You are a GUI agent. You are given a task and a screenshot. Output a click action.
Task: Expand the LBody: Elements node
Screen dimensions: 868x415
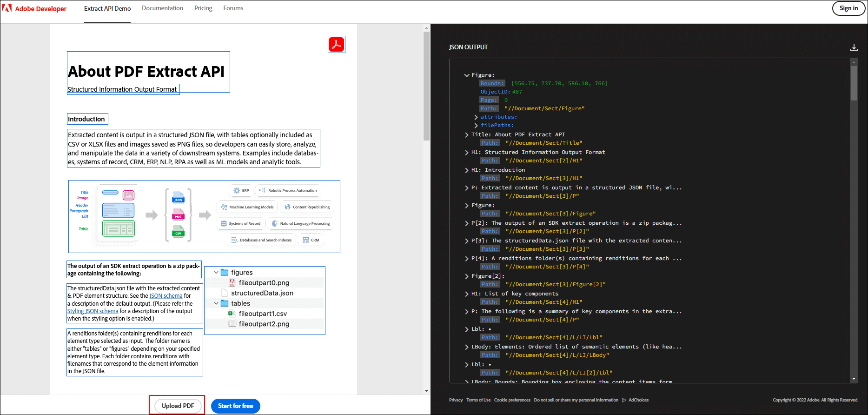coord(467,347)
